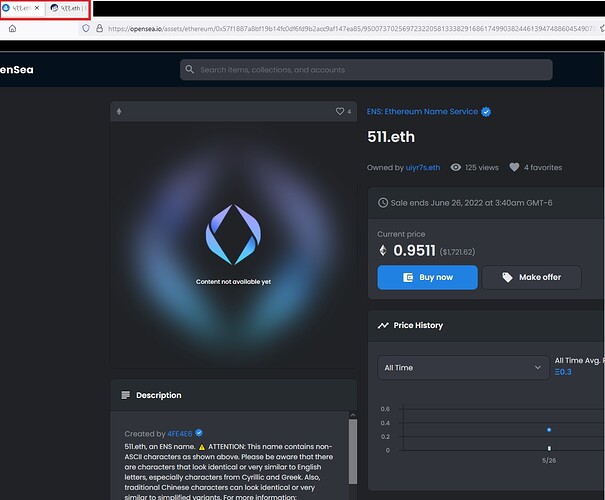Click the 4 favorites heart icon

coord(514,167)
